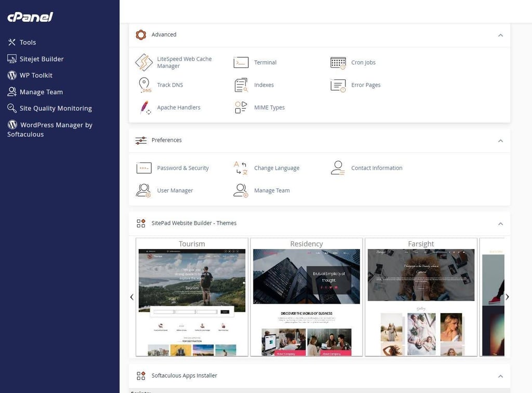
Task: Collapse the Advanced section chevron
Action: pyautogui.click(x=500, y=35)
